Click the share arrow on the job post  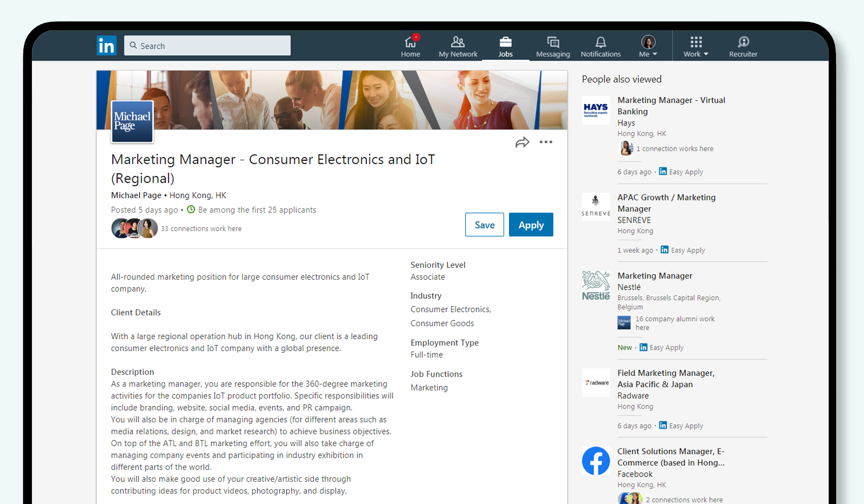(522, 142)
